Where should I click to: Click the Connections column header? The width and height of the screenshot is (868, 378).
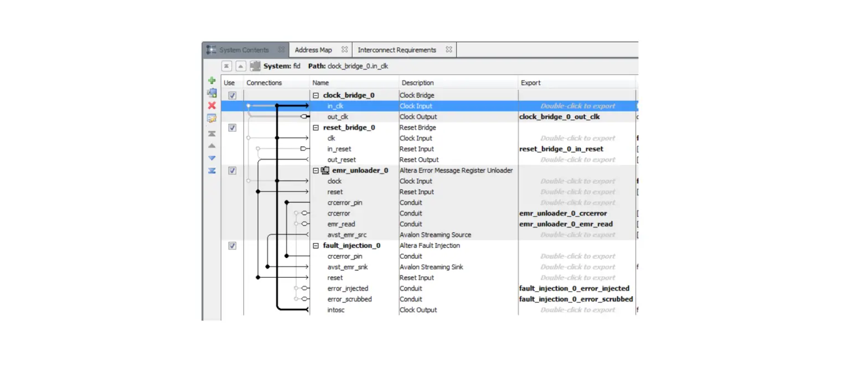click(x=264, y=83)
